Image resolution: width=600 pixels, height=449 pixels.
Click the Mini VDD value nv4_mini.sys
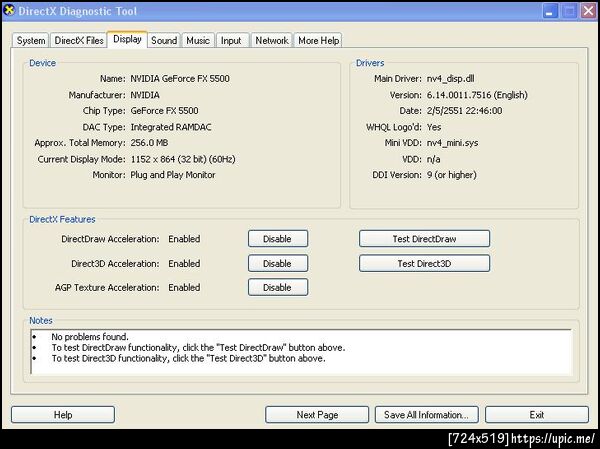coord(452,143)
